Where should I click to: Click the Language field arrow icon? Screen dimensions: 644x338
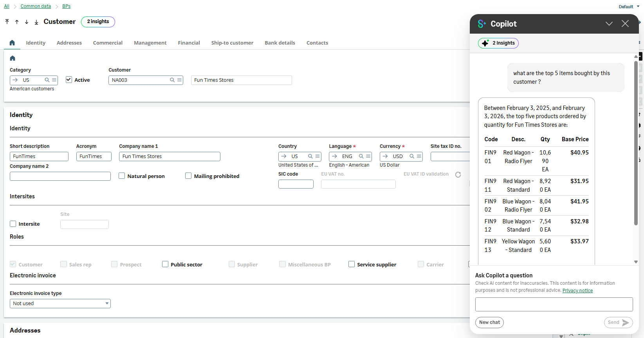[x=334, y=156]
